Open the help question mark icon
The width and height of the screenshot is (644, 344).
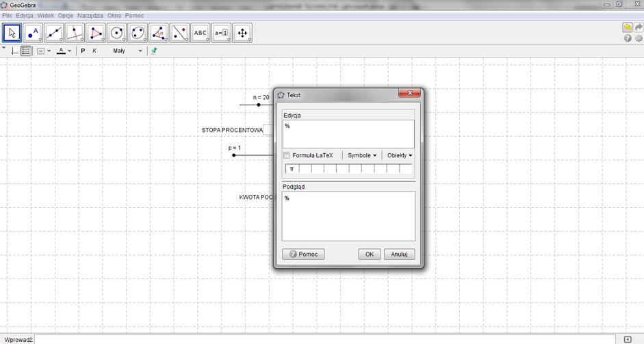(628, 38)
